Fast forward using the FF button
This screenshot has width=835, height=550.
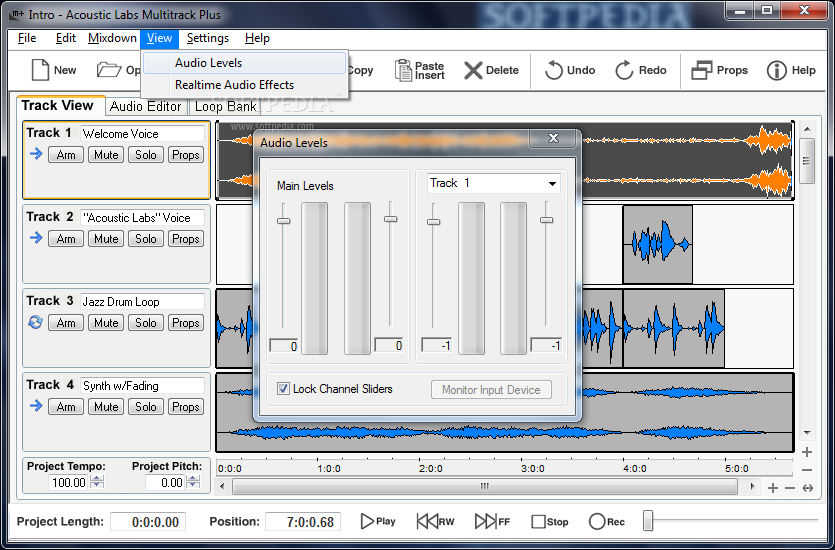point(492,521)
